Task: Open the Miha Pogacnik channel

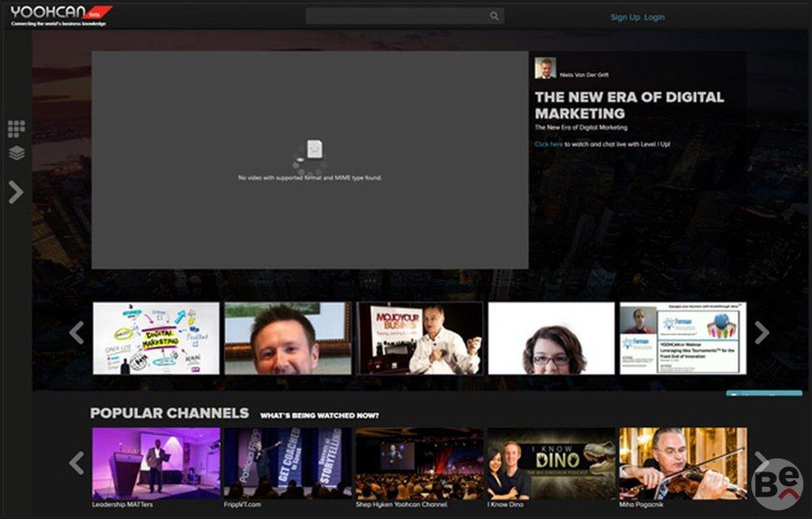Action: coord(682,464)
